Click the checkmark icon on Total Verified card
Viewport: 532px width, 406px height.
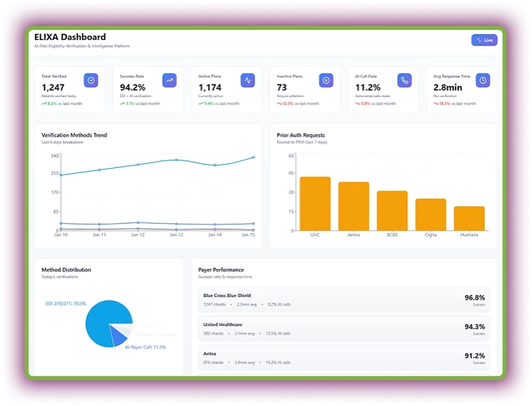click(x=91, y=80)
